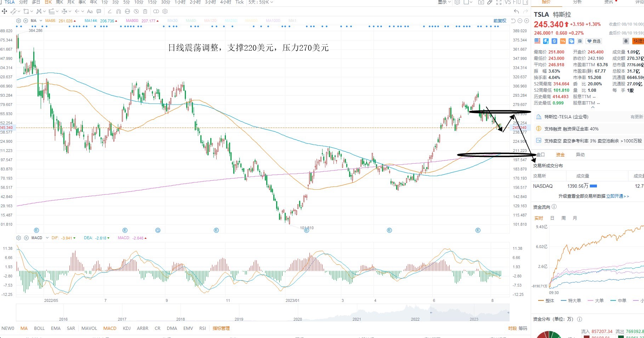
Task: Open the 5天:5分K period dropdown
Action: coord(261,2)
